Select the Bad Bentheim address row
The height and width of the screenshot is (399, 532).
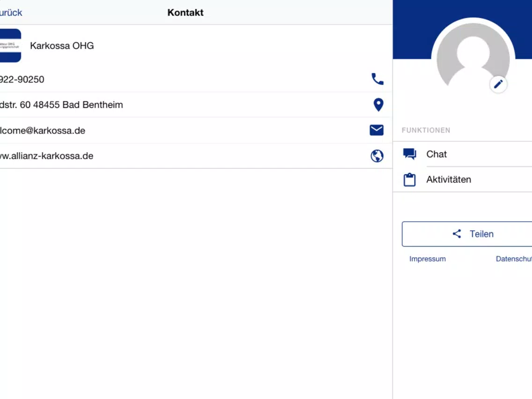pos(195,105)
